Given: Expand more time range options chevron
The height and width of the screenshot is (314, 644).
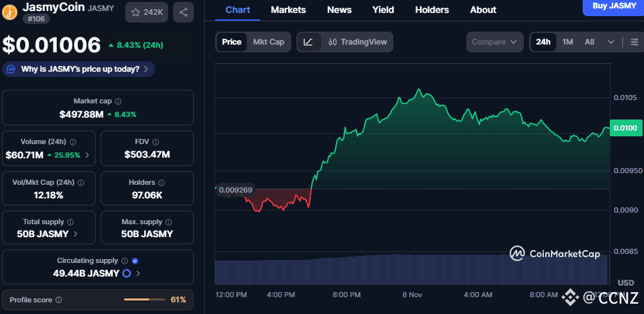Looking at the screenshot, I should coord(611,42).
